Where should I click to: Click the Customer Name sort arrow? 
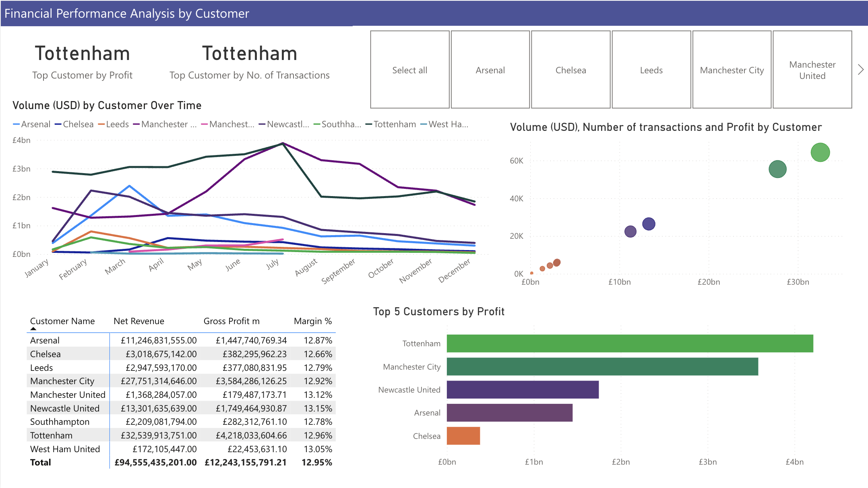click(x=33, y=329)
